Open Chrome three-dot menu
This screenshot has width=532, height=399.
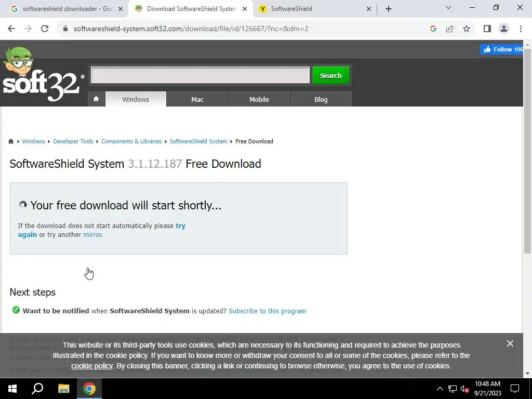pyautogui.click(x=521, y=29)
